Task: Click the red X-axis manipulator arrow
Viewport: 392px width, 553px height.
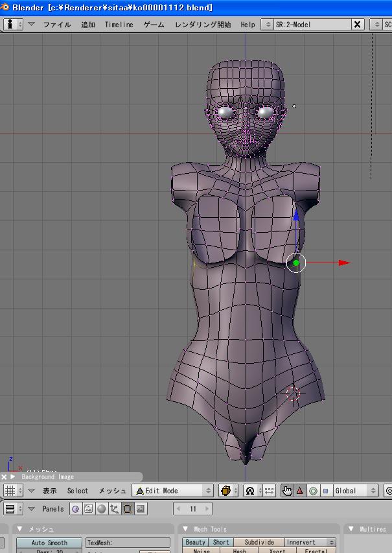Action: tap(344, 263)
